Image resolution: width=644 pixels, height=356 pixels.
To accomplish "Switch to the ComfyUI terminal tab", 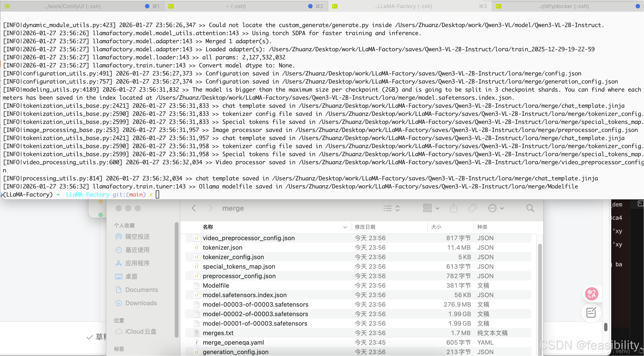I will point(72,6).
